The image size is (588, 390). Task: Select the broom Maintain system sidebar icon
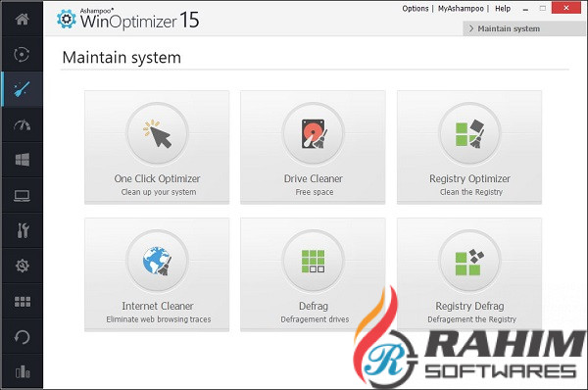[x=22, y=89]
